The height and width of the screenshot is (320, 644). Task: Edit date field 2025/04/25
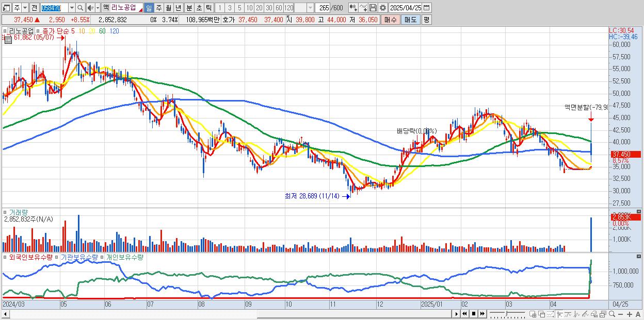tap(405, 8)
